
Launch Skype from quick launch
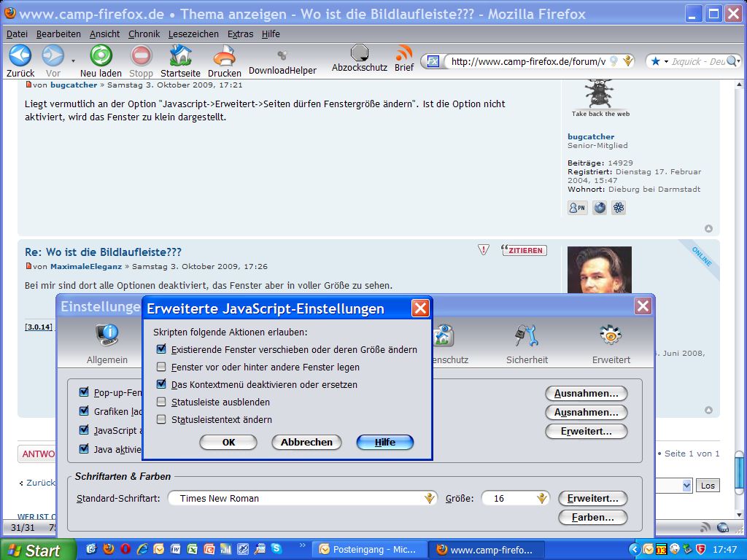(276, 549)
